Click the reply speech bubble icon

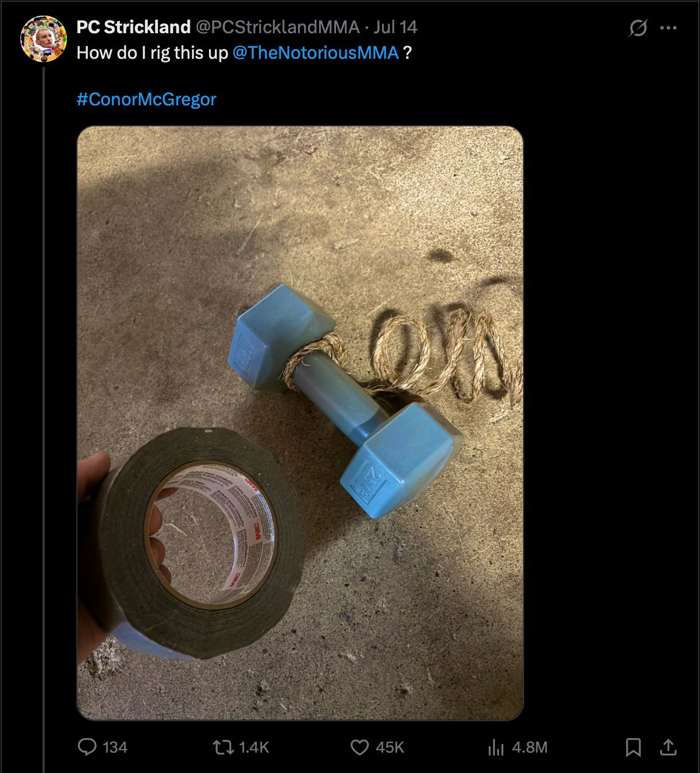click(87, 747)
